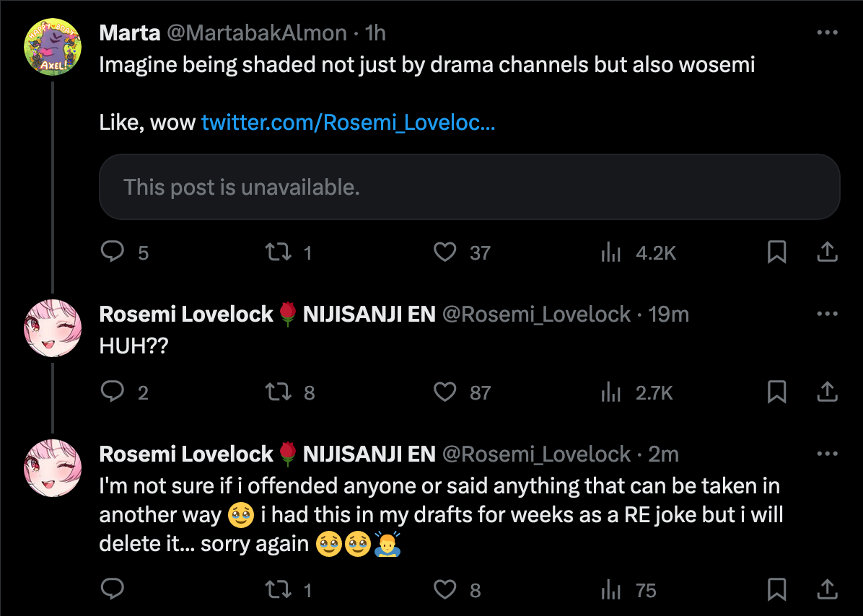Reply to Marta's post
The height and width of the screenshot is (616, 863).
(x=113, y=252)
